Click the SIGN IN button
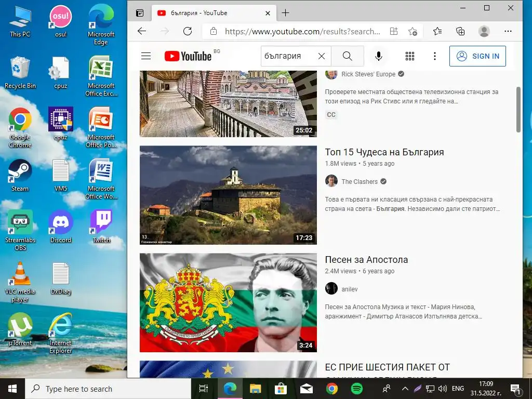This screenshot has height=399, width=532. point(477,56)
